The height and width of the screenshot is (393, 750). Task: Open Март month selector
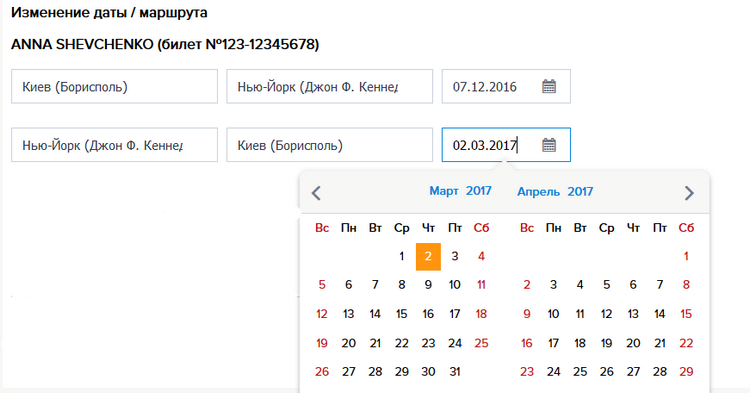pos(444,191)
